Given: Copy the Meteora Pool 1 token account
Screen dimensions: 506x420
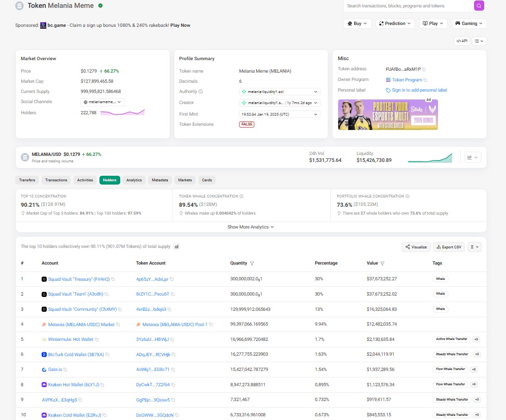Looking at the screenshot, I should pos(211,324).
